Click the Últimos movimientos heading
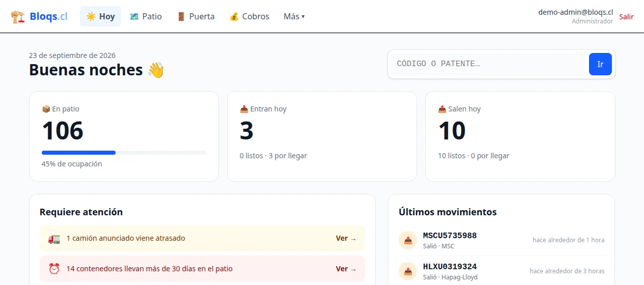Viewport: 644px width, 285px height. click(447, 212)
